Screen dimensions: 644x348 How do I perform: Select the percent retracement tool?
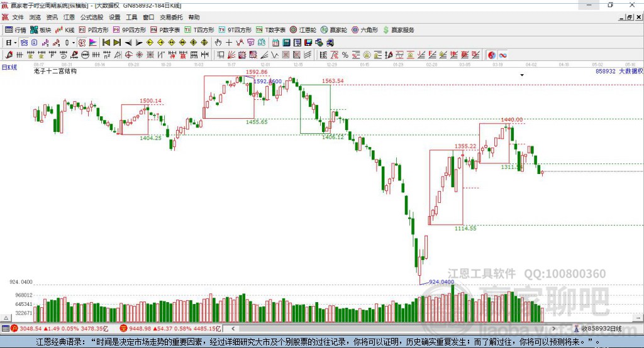[345, 55]
